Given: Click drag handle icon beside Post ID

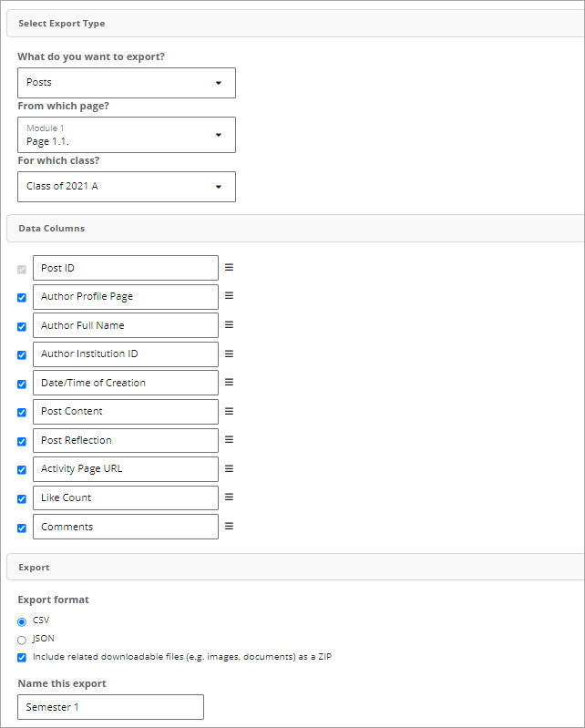Looking at the screenshot, I should point(229,268).
